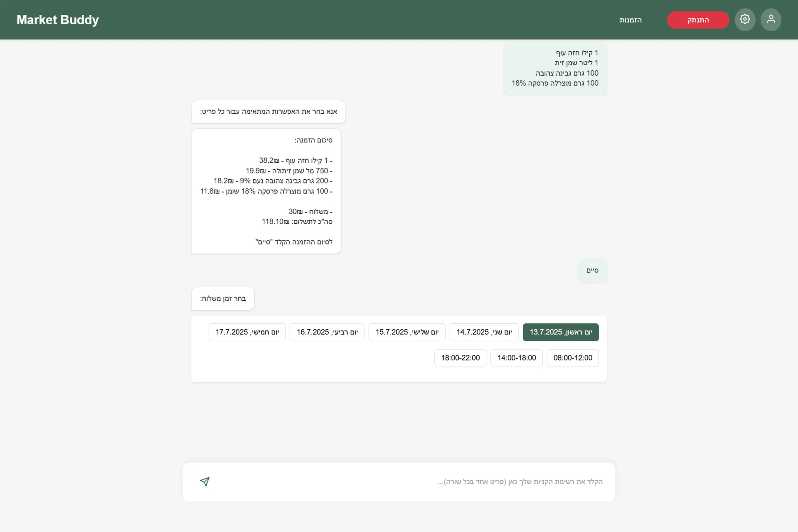This screenshot has width=798, height=532.
Task: Click the Market Buddy logo title
Action: click(x=58, y=20)
